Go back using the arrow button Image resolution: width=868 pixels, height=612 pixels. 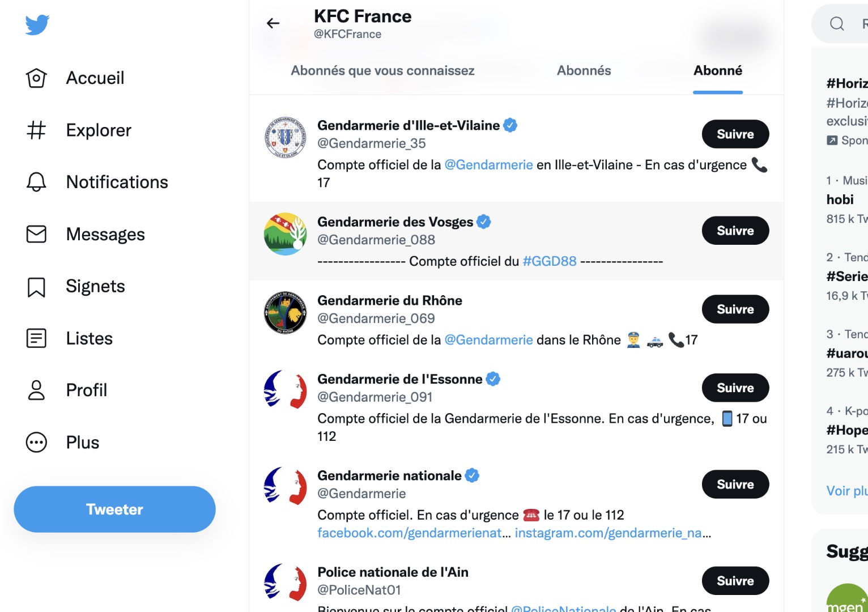(273, 23)
